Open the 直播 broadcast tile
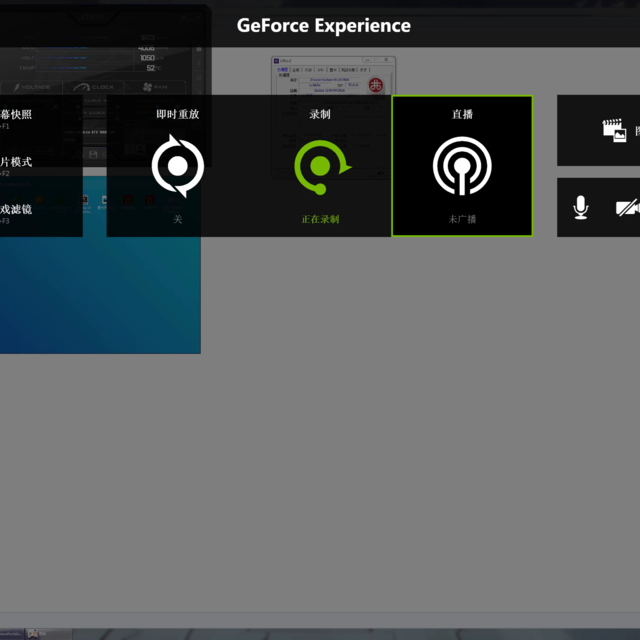The height and width of the screenshot is (640, 640). [462, 166]
